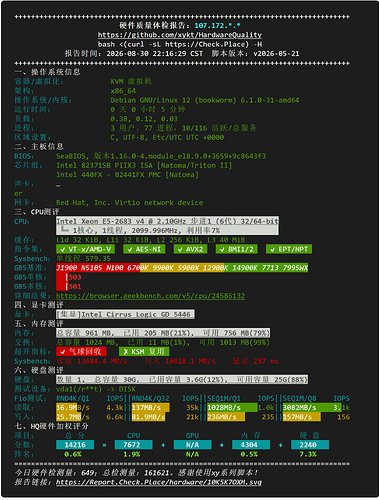The height and width of the screenshot is (500, 379).
Task: Click the memory ranking value 0.5%
Action: pyautogui.click(x=249, y=454)
